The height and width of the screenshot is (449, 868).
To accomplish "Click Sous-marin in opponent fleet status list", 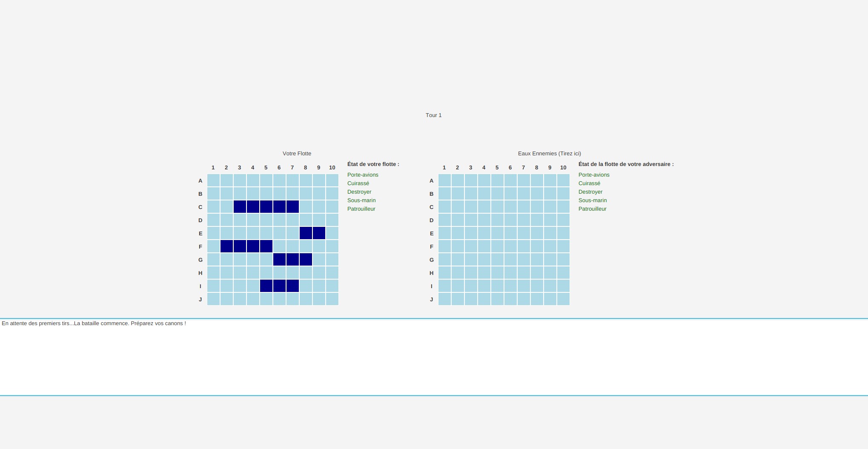I will click(x=593, y=200).
